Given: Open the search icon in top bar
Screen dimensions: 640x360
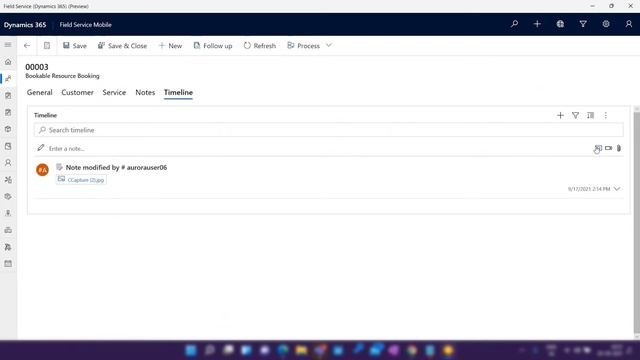Looking at the screenshot, I should tap(514, 24).
